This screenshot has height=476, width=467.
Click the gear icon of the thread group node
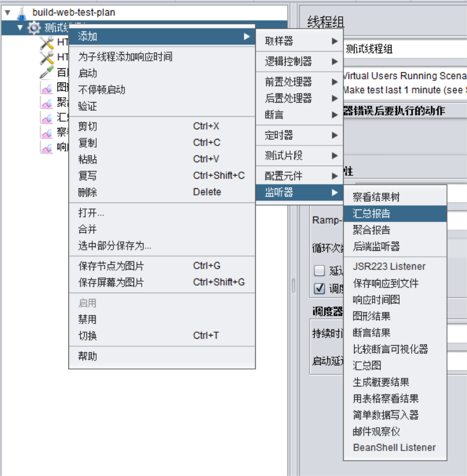click(x=34, y=28)
